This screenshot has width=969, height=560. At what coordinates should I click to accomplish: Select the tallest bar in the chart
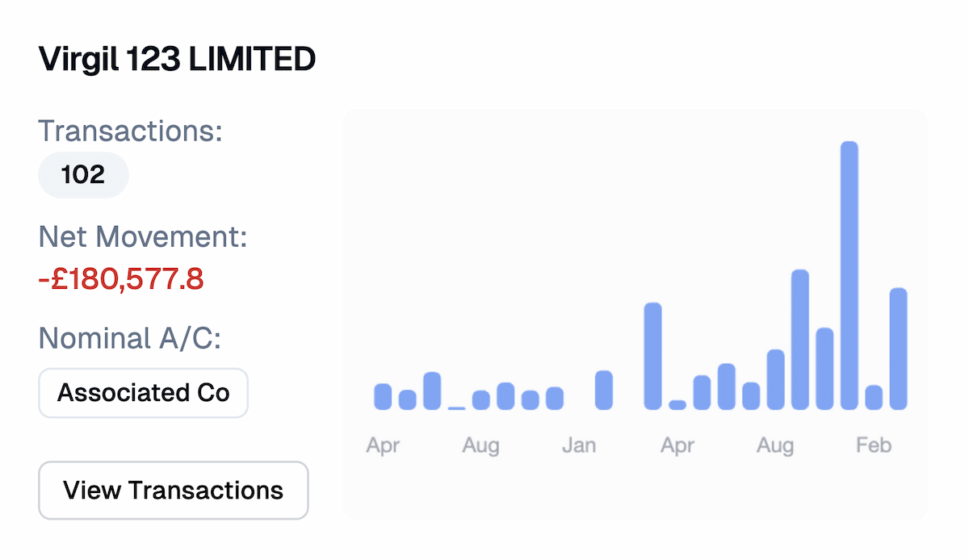[x=849, y=274]
